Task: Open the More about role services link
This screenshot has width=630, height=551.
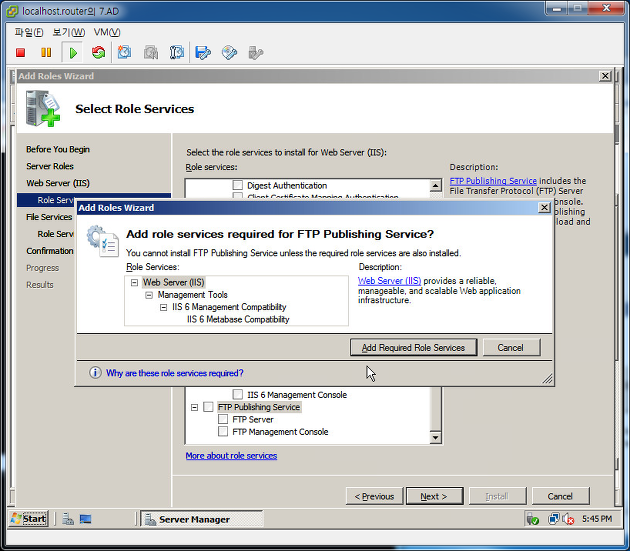Action: 231,455
